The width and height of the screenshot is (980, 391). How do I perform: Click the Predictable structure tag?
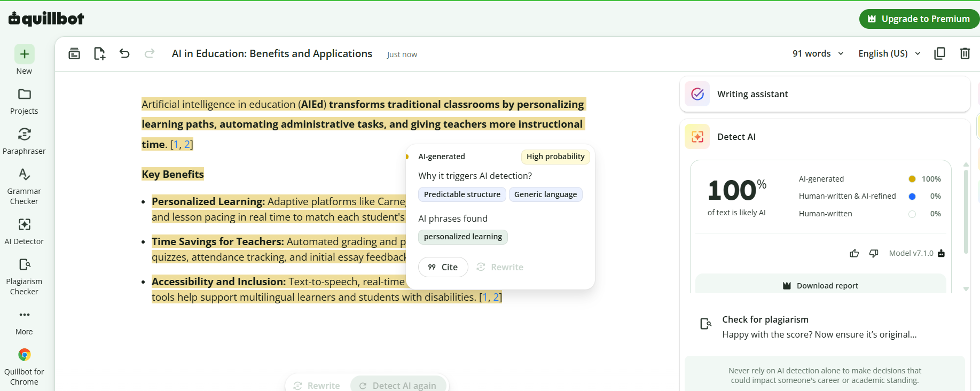pos(462,194)
